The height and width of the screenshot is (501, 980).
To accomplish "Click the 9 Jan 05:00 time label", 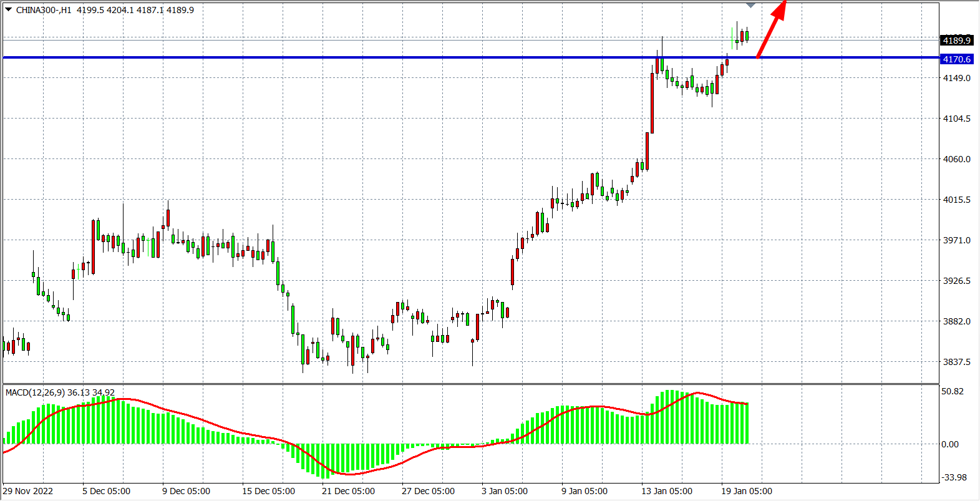I will click(x=585, y=491).
